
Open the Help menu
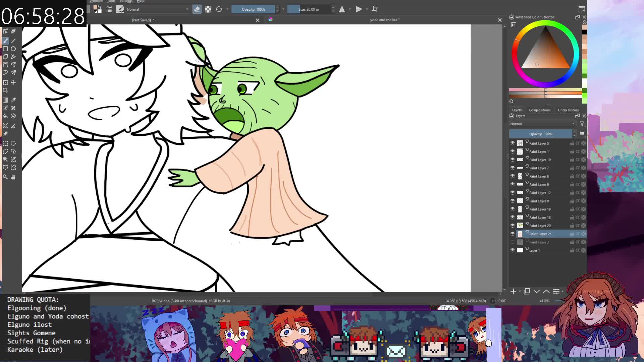tap(141, 1)
